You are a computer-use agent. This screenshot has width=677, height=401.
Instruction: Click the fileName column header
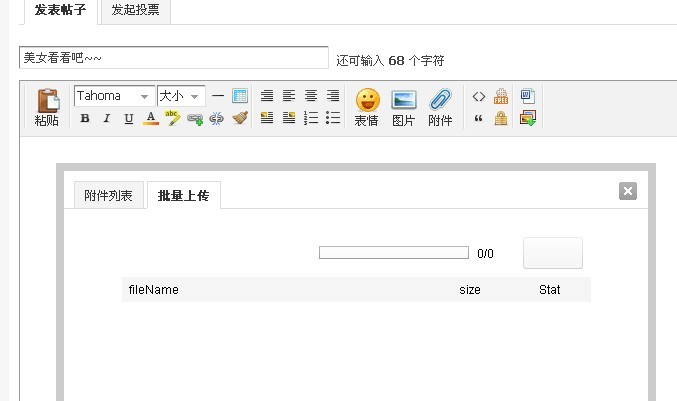[154, 290]
